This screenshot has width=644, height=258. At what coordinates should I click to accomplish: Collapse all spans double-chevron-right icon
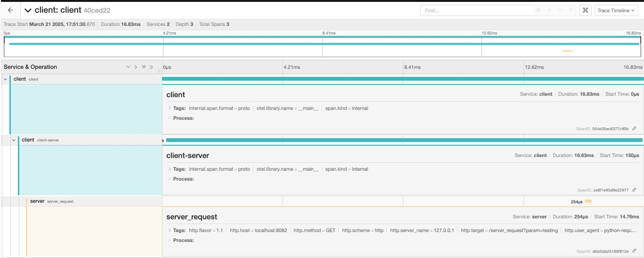151,67
